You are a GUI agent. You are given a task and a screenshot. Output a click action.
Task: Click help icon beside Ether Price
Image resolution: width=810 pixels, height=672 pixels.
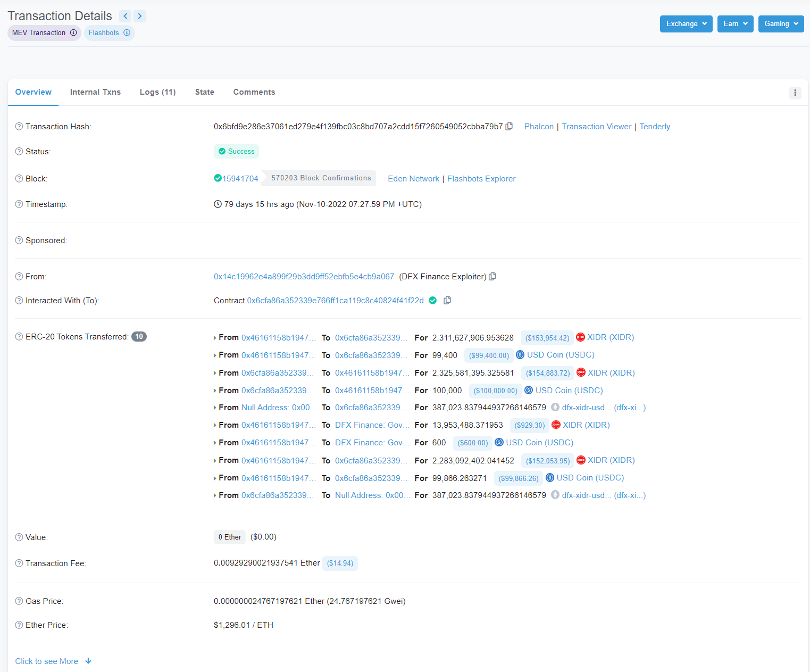[19, 625]
